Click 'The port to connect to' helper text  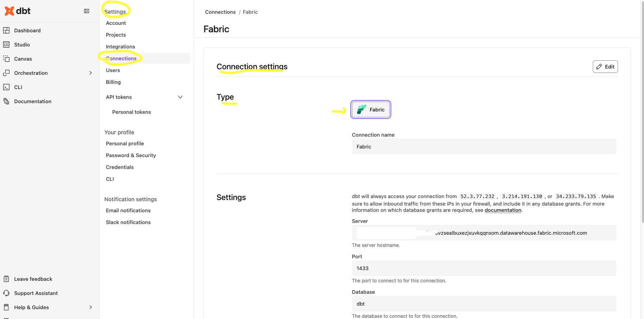coord(399,280)
